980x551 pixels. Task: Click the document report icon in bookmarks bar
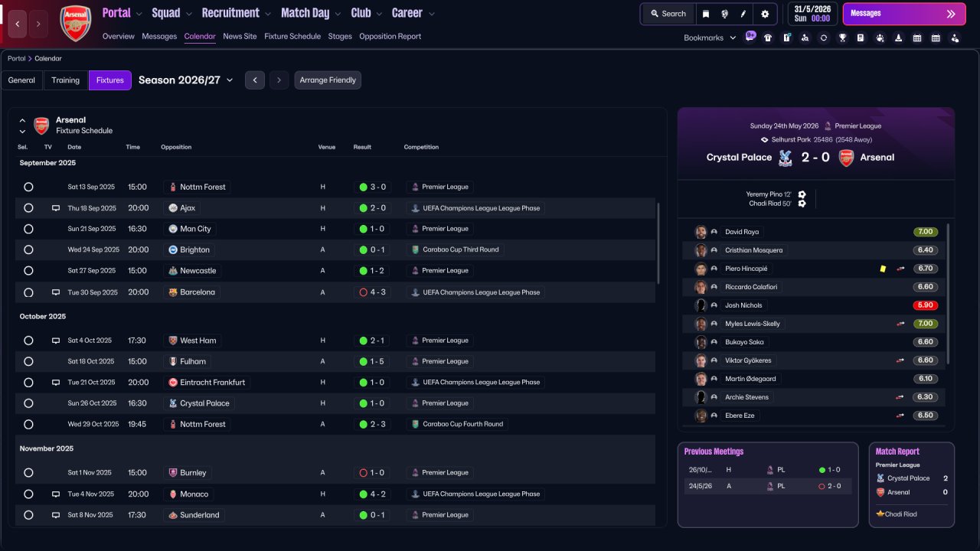(x=861, y=37)
